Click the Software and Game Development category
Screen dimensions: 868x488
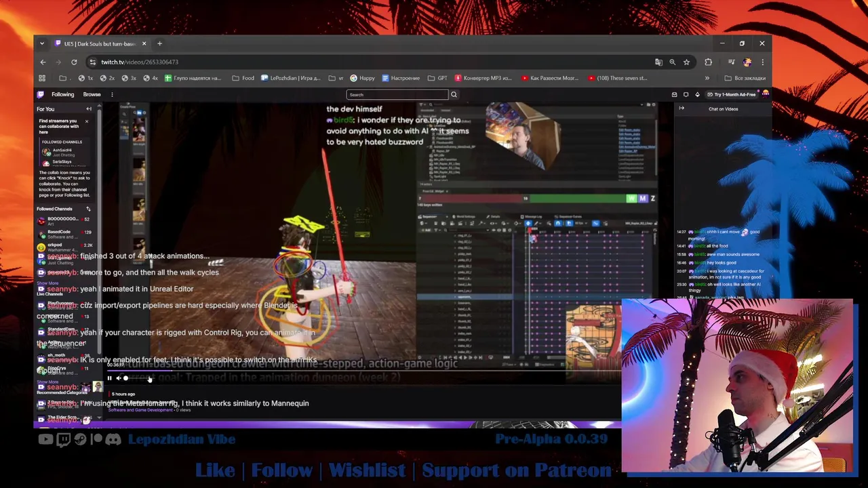pos(140,410)
